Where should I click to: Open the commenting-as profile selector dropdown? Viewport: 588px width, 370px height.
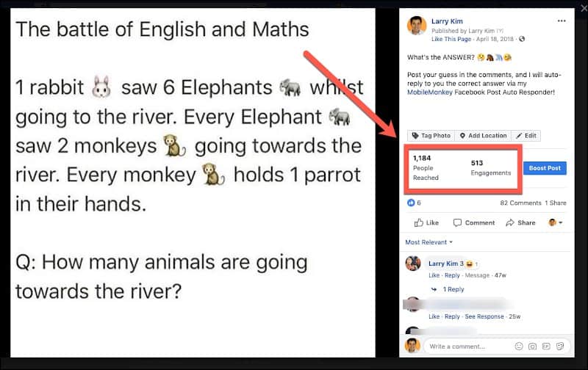pos(556,222)
